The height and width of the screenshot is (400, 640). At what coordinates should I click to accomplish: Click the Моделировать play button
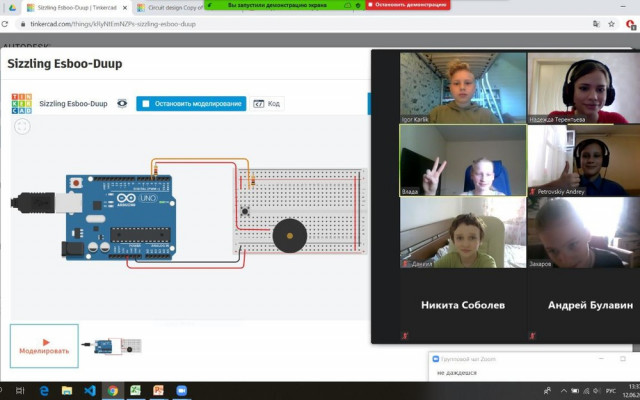pos(44,346)
